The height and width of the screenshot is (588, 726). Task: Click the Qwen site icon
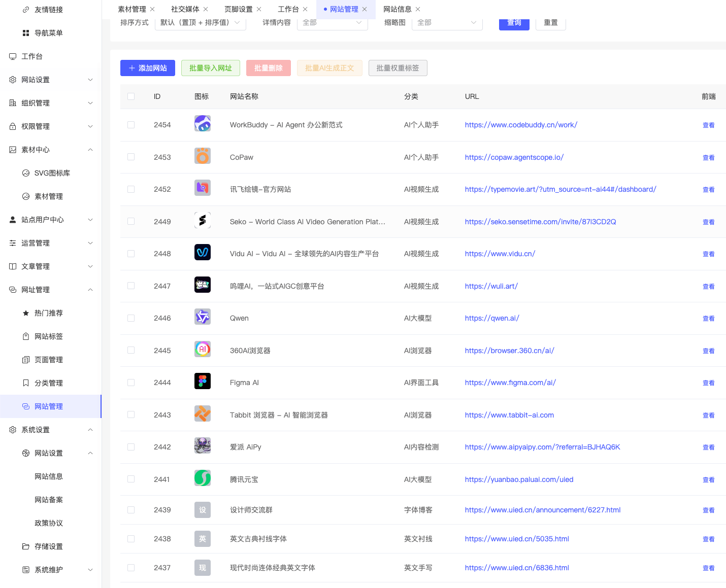pos(203,317)
